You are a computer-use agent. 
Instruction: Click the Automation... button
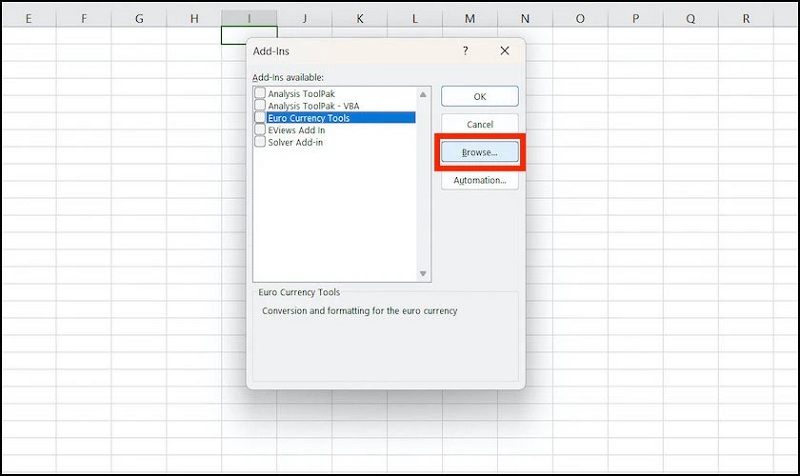[480, 180]
